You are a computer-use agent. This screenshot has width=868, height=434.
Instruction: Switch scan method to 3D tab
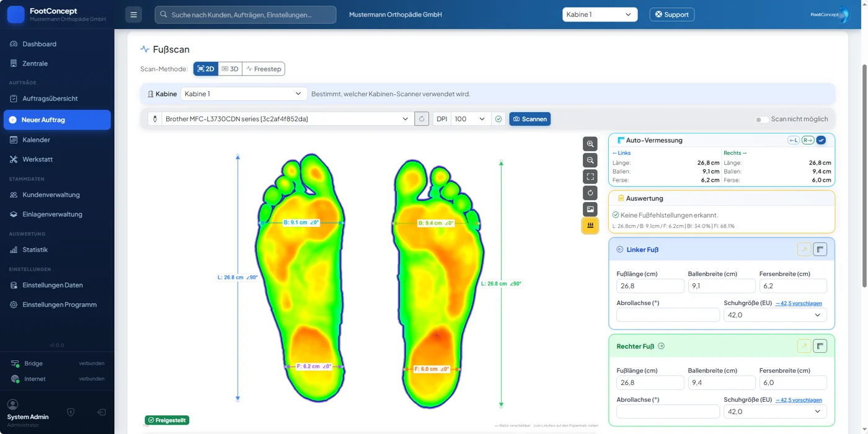coord(230,69)
